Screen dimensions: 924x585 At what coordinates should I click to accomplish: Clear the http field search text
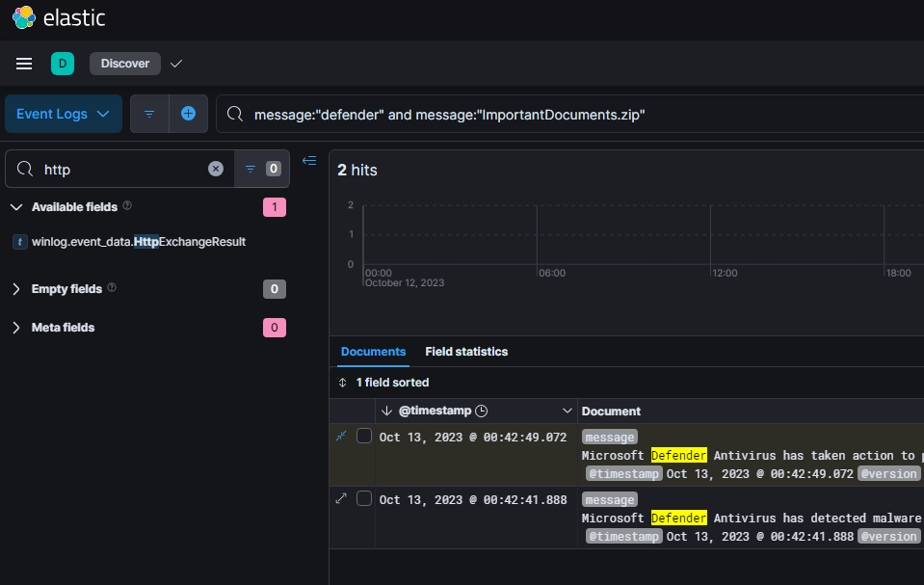tap(216, 169)
